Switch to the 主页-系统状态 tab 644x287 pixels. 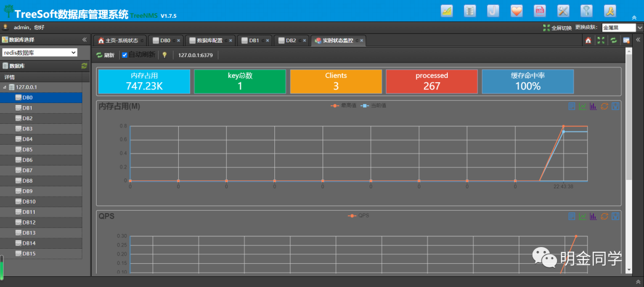pos(118,40)
